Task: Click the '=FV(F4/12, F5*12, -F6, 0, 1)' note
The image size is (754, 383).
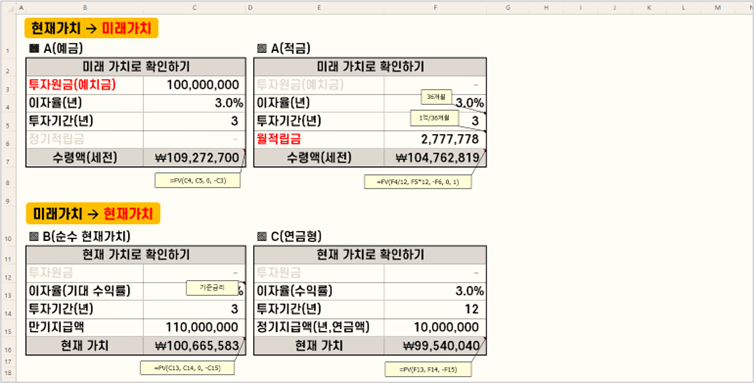Action: pos(418,181)
